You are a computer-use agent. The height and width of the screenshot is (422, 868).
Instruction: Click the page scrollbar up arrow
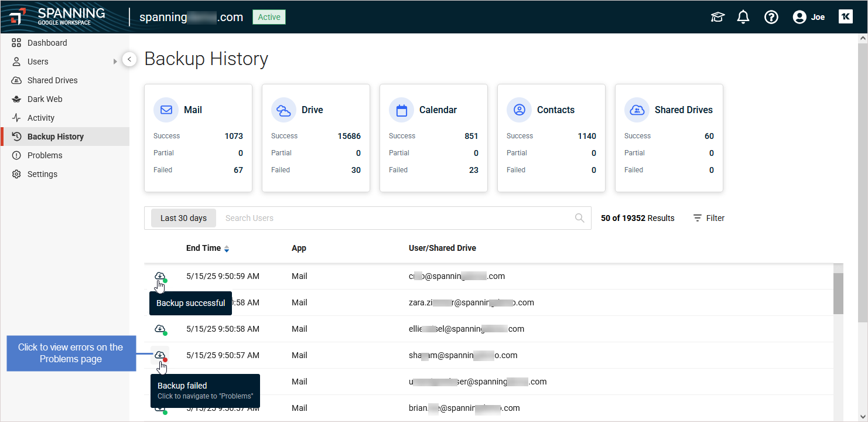[x=863, y=39]
